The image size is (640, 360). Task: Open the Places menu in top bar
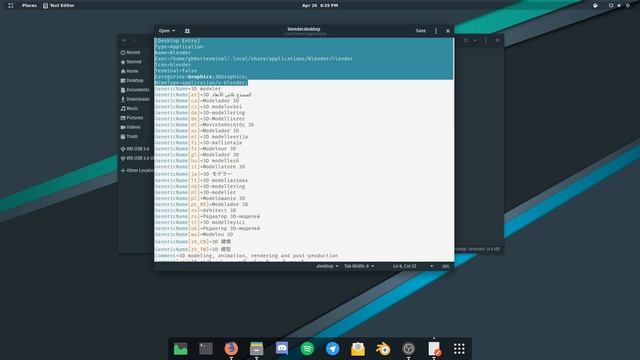point(29,5)
